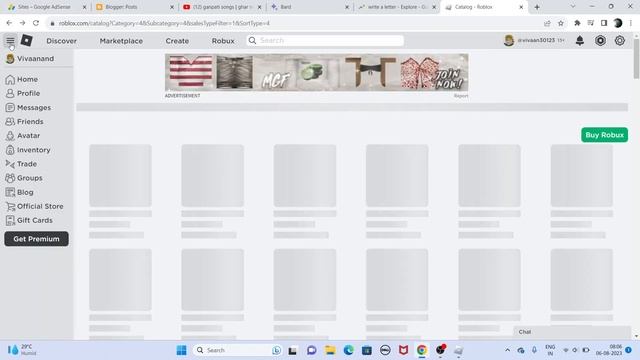
Task: Open Create in Roblox navigation
Action: click(x=177, y=41)
